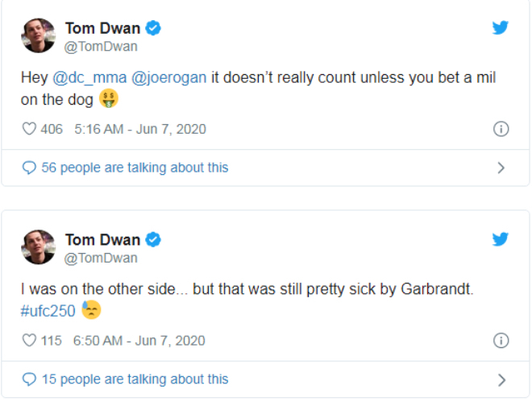The image size is (532, 402).
Task: Open info icon on the Garbrandt tweet
Action: (x=501, y=340)
